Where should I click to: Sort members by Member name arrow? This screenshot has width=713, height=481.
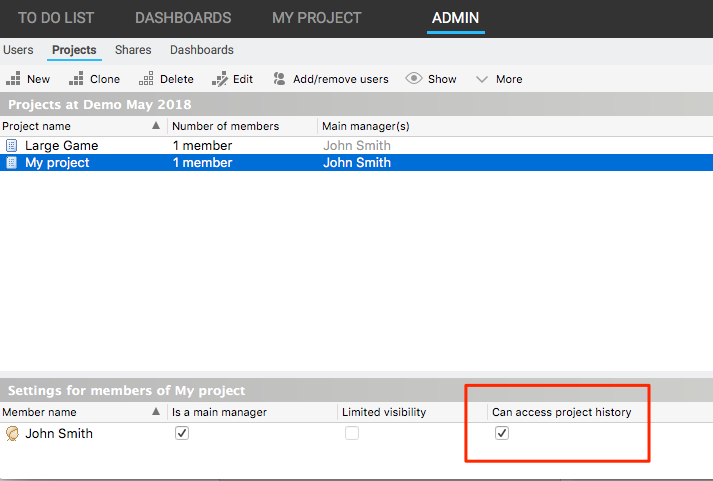pyautogui.click(x=155, y=412)
